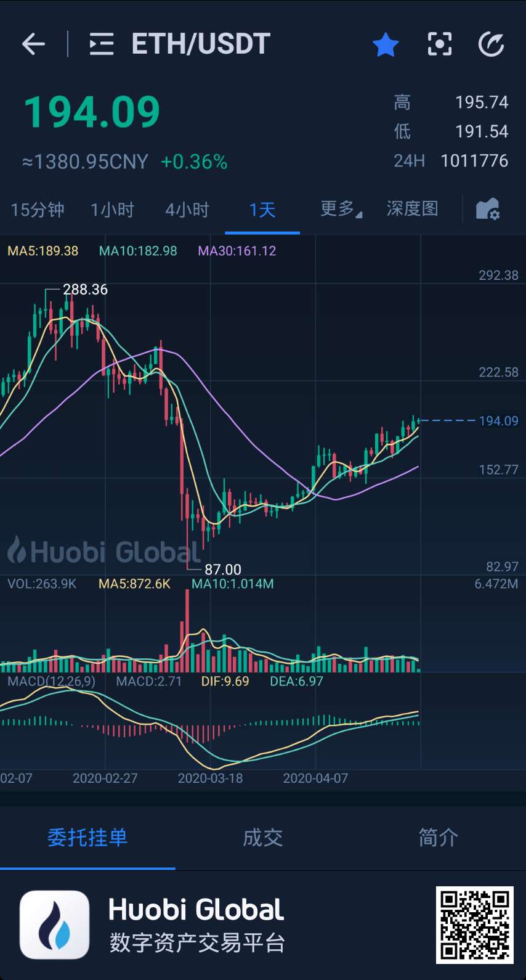Tap the 222.58 price axis label
This screenshot has height=980, width=526.
pos(499,372)
